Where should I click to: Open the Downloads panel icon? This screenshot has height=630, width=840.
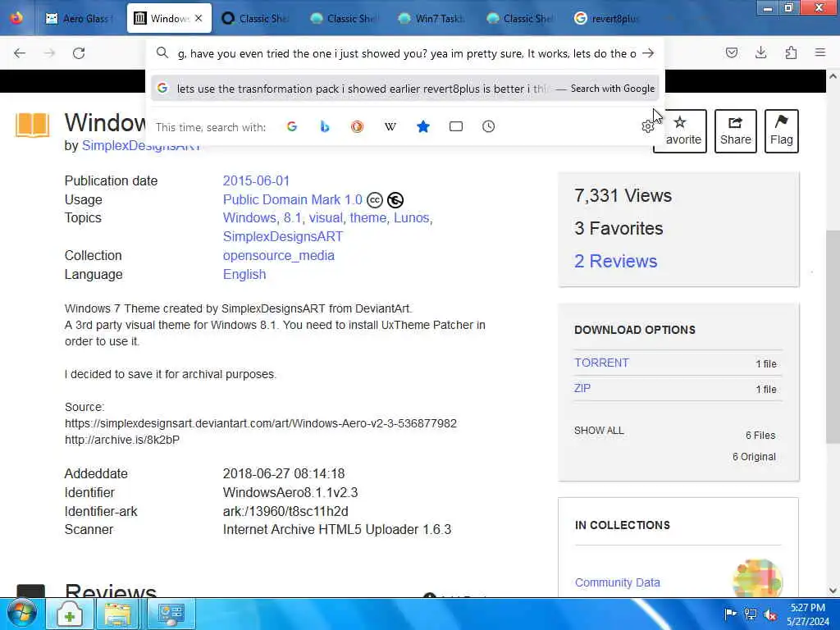point(760,52)
